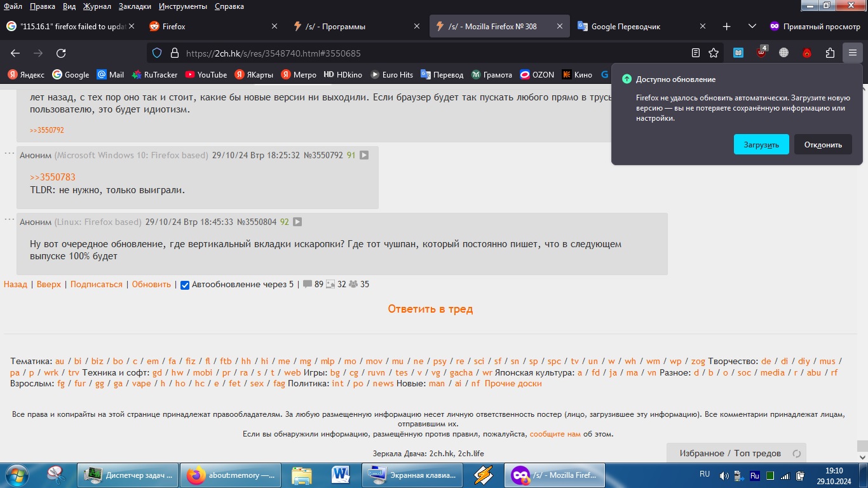
Task: Click the RU language indicator
Action: click(x=705, y=474)
